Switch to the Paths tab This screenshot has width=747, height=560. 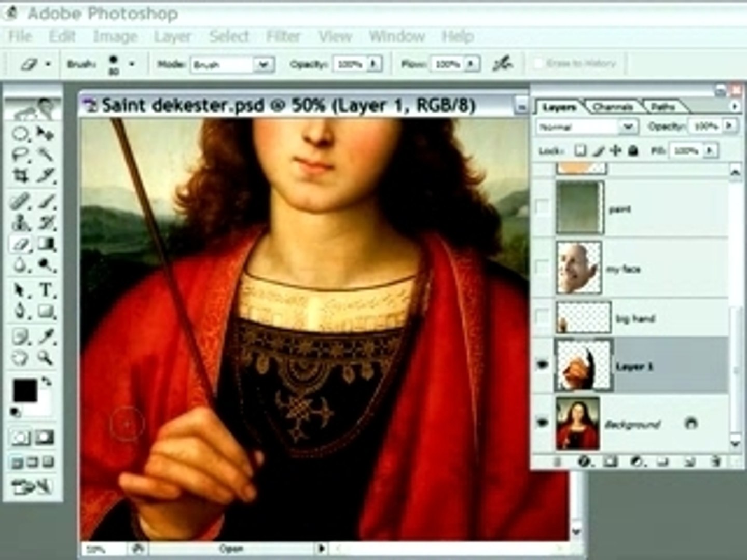click(662, 107)
